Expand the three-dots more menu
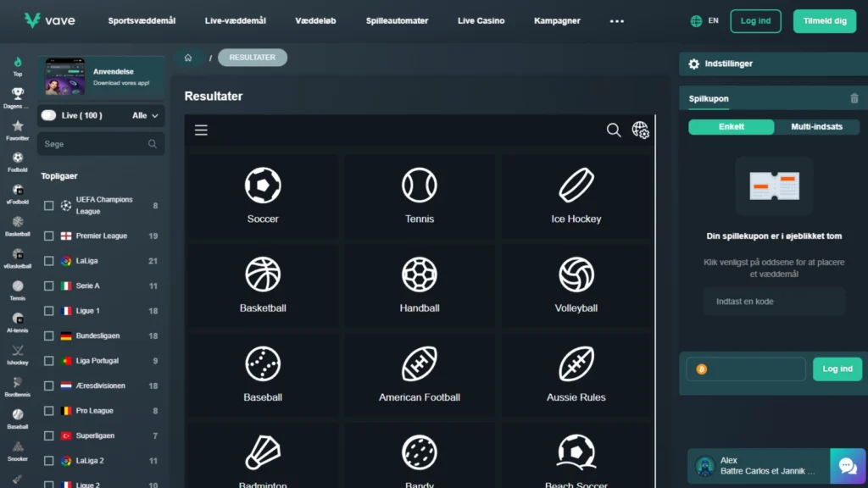 (617, 21)
